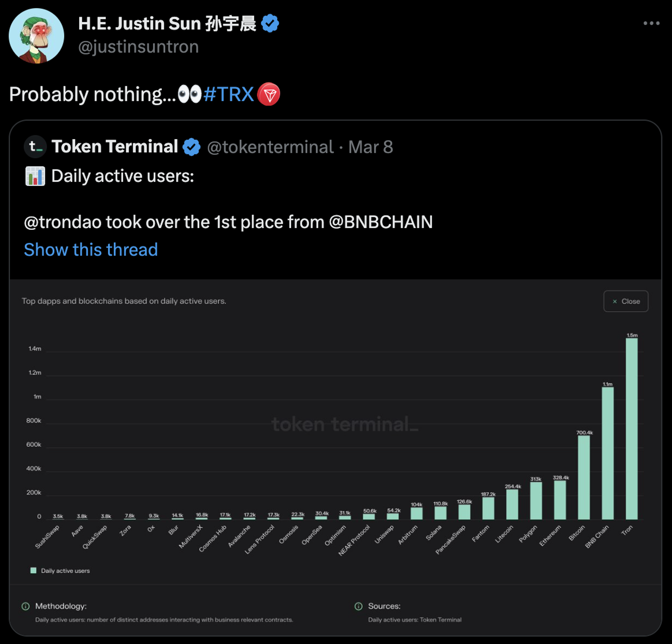Close the chart with Close button
The width and height of the screenshot is (672, 644).
coord(626,301)
